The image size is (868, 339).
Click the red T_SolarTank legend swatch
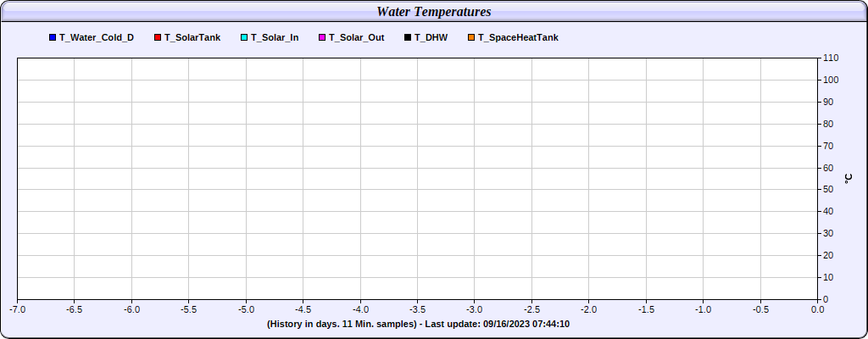pyautogui.click(x=158, y=37)
